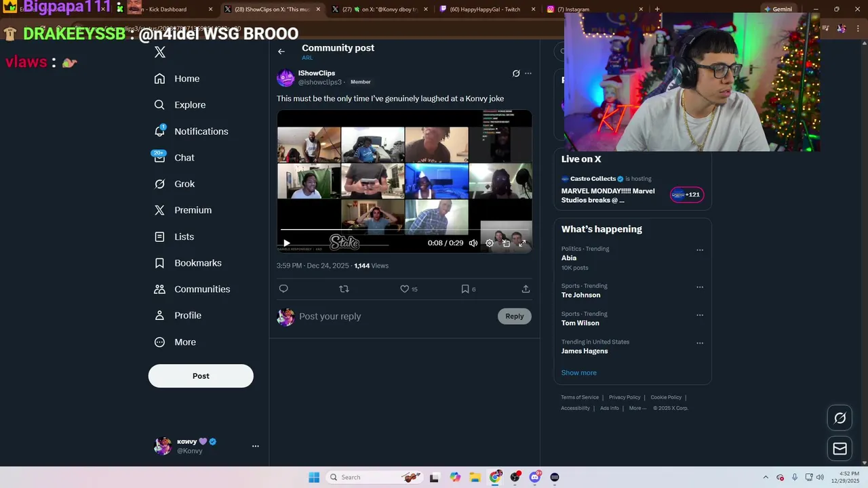This screenshot has width=868, height=488.
Task: Open Lists in the sidebar
Action: click(174, 237)
